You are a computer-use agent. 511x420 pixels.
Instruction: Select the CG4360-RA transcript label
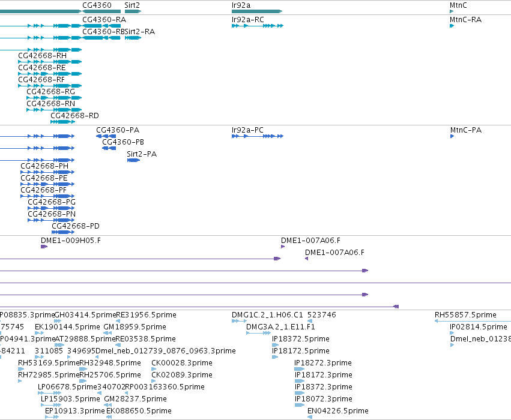coord(104,20)
